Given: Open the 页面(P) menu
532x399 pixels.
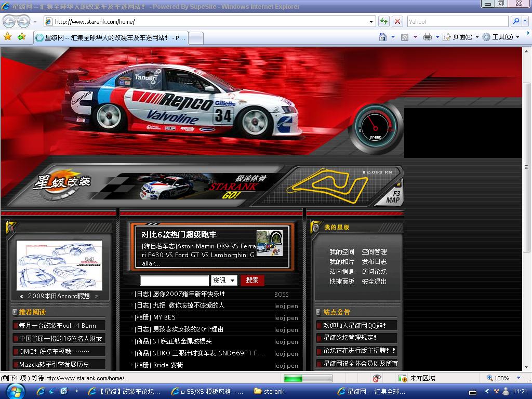Looking at the screenshot, I should 461,37.
